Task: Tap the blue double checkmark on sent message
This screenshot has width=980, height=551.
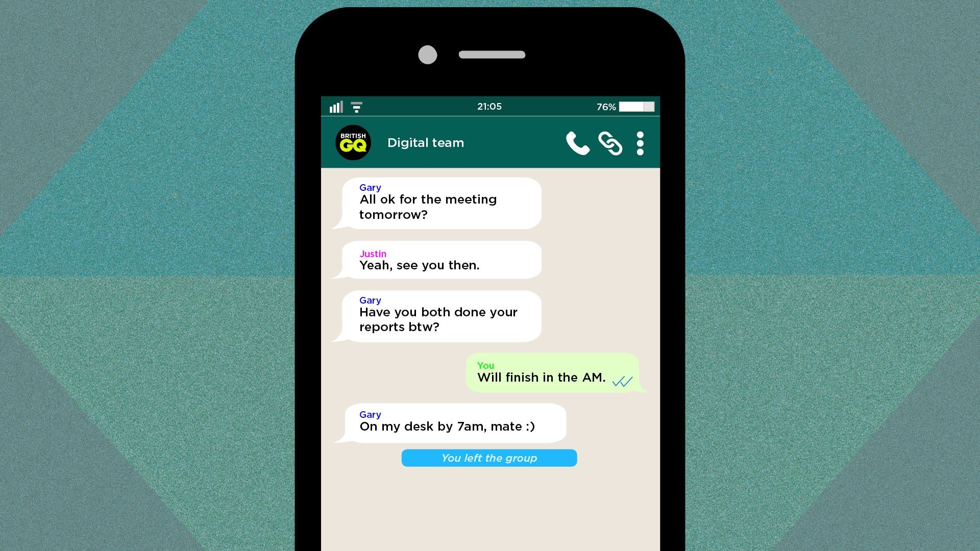Action: (622, 382)
